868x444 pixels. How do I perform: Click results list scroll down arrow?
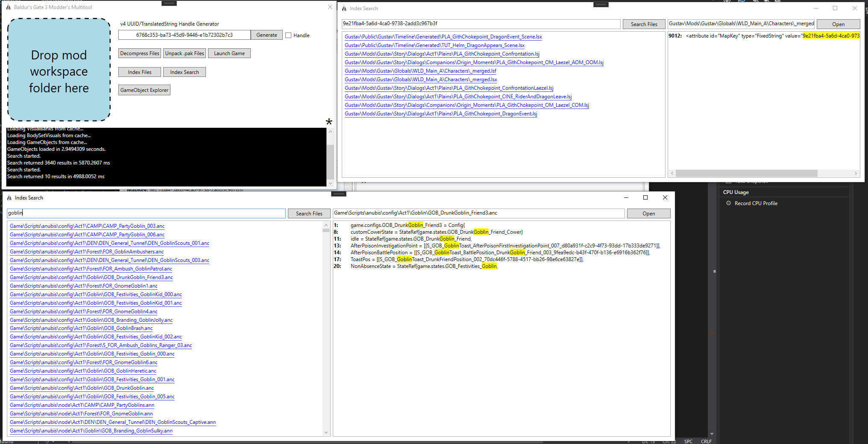click(x=326, y=432)
